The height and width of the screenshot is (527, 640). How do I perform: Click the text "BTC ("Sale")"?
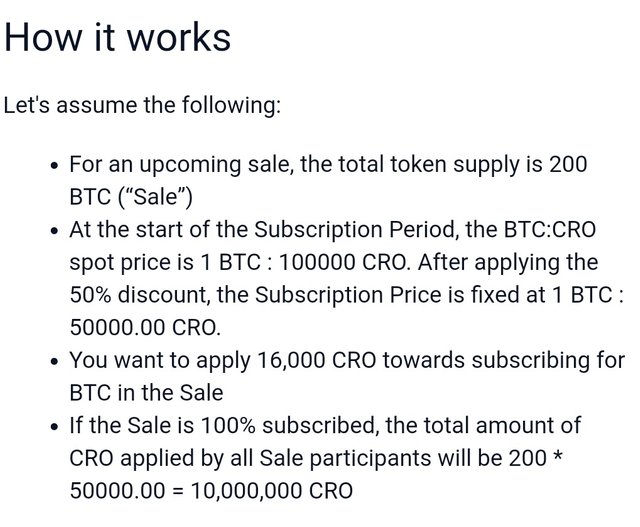(x=131, y=197)
